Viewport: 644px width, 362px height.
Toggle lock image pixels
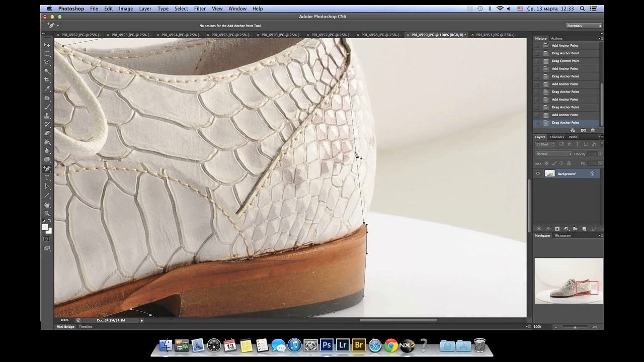[554, 163]
